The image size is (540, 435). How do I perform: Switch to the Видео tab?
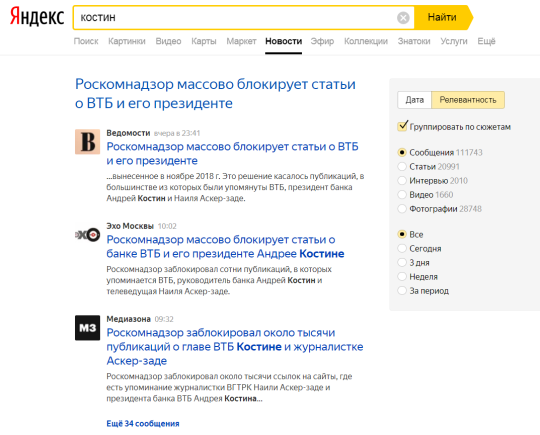168,41
